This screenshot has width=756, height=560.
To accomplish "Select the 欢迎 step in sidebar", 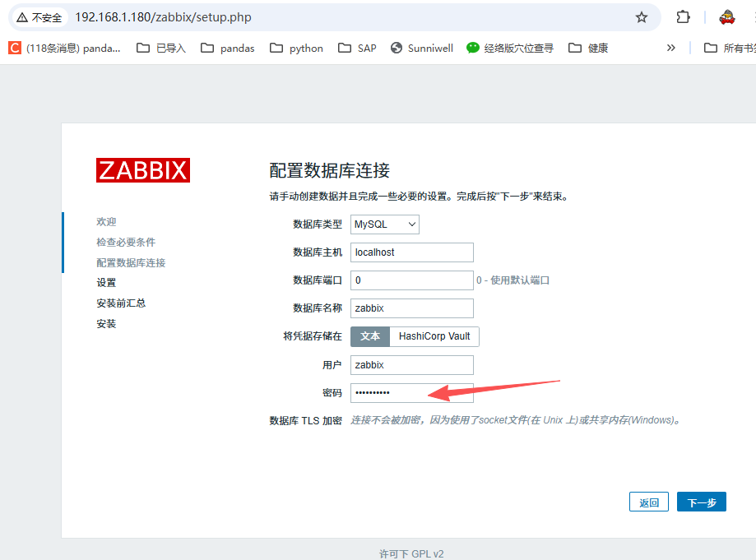I will [106, 222].
